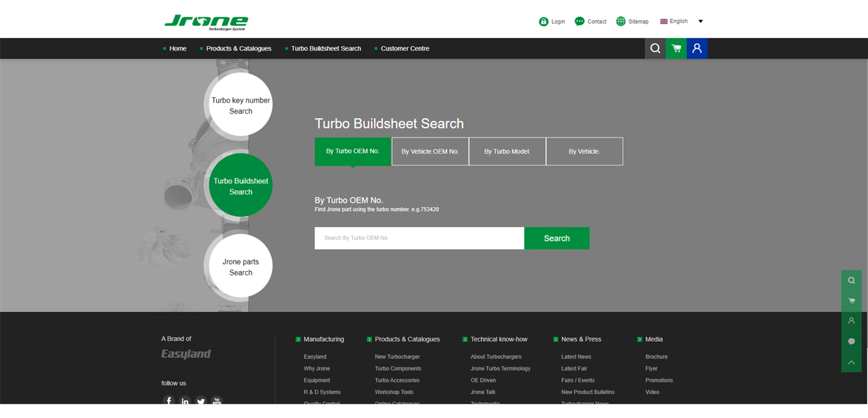Image resolution: width=868 pixels, height=418 pixels.
Task: Open footer link R & D Systems
Action: 322,392
